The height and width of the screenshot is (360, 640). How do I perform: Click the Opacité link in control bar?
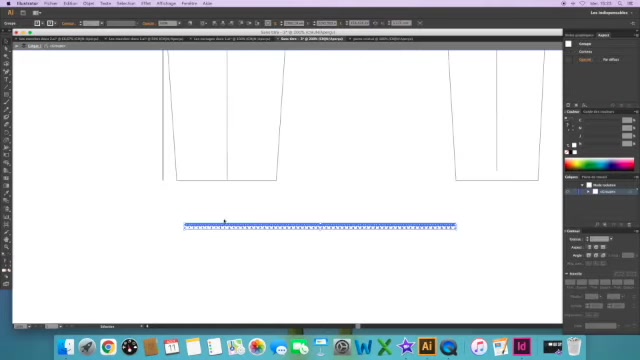pos(149,23)
